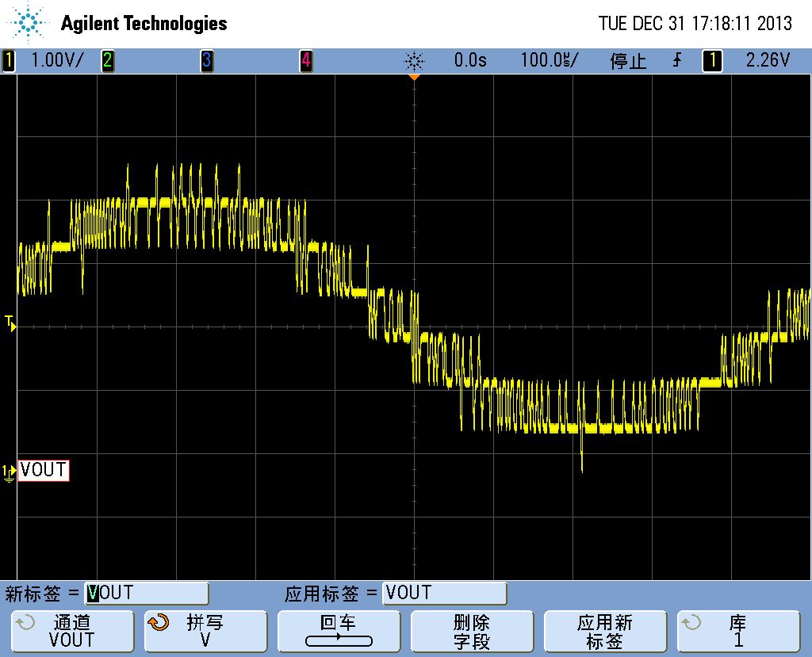Click the knob icon on 通道 softkey
812x657 pixels.
click(x=25, y=622)
